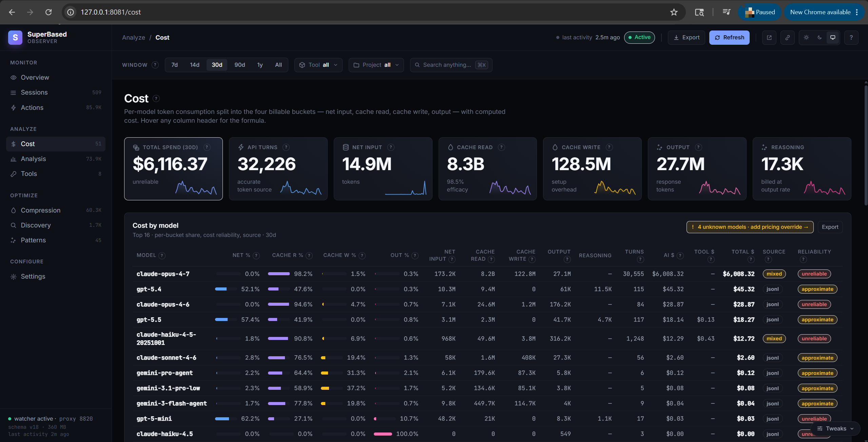This screenshot has width=868, height=442.
Task: Open Overview in the sidebar
Action: pyautogui.click(x=56, y=78)
